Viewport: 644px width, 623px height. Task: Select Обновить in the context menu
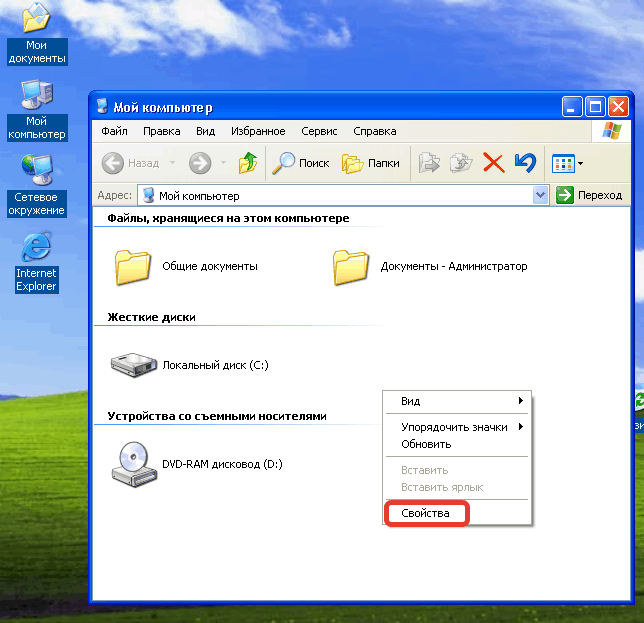[x=426, y=444]
